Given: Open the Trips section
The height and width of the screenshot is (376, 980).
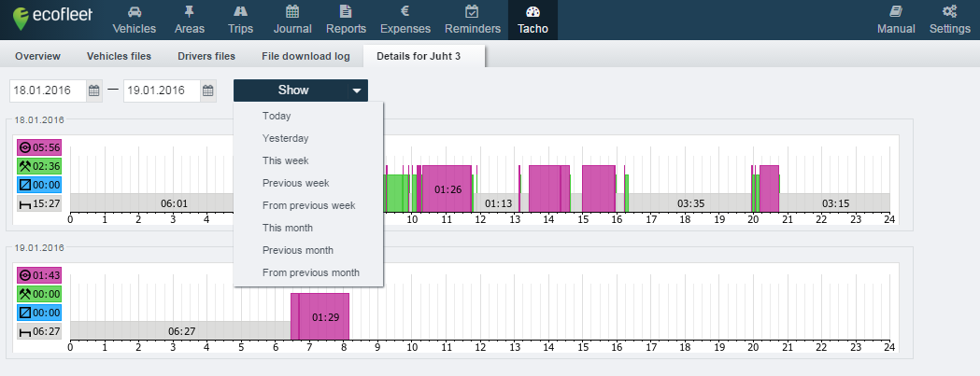Looking at the screenshot, I should click(241, 20).
